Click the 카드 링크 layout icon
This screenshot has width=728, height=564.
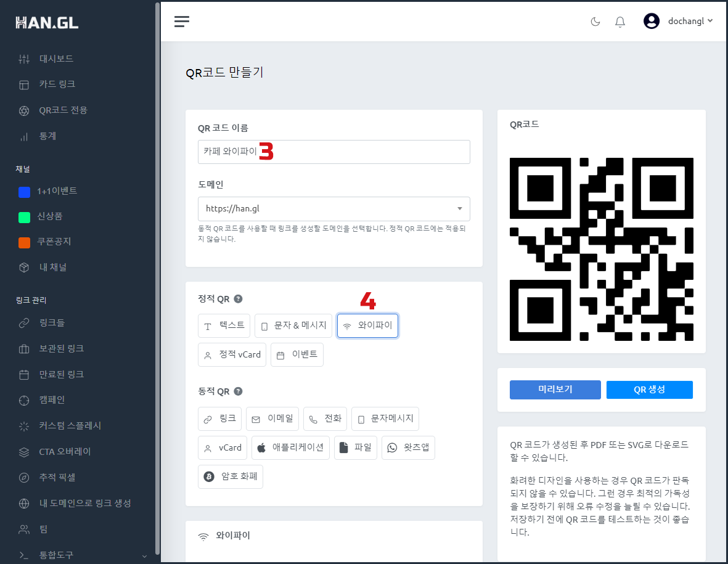pyautogui.click(x=24, y=85)
